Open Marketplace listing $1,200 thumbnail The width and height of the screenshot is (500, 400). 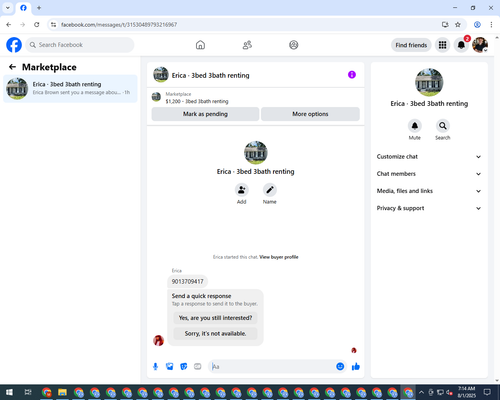(156, 97)
